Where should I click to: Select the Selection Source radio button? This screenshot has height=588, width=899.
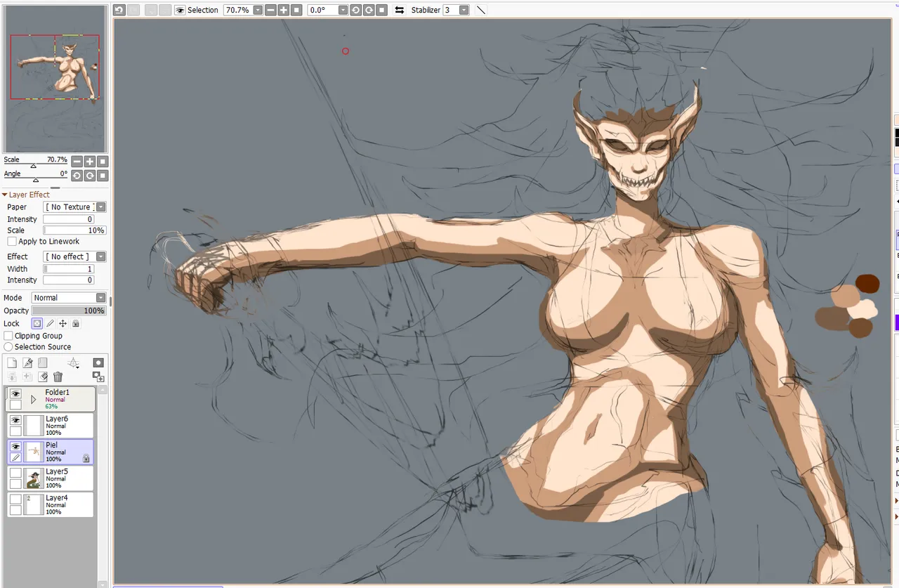coord(8,347)
